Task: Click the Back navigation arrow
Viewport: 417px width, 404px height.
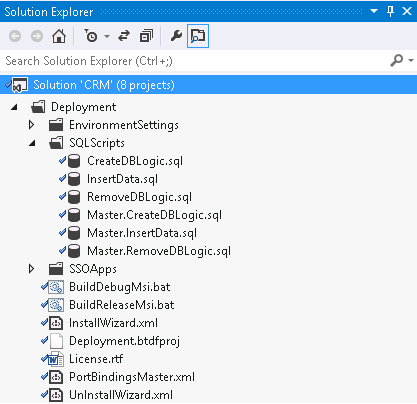Action: click(x=15, y=36)
